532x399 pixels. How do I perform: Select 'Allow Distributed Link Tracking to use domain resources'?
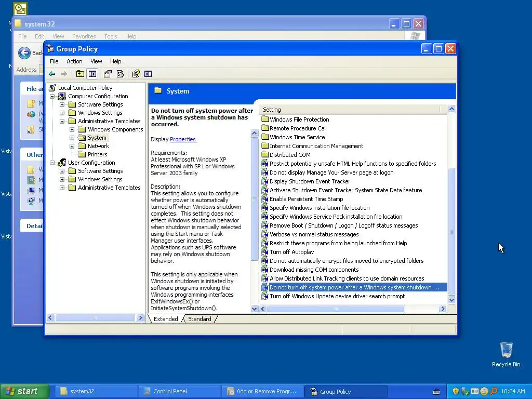pos(347,278)
